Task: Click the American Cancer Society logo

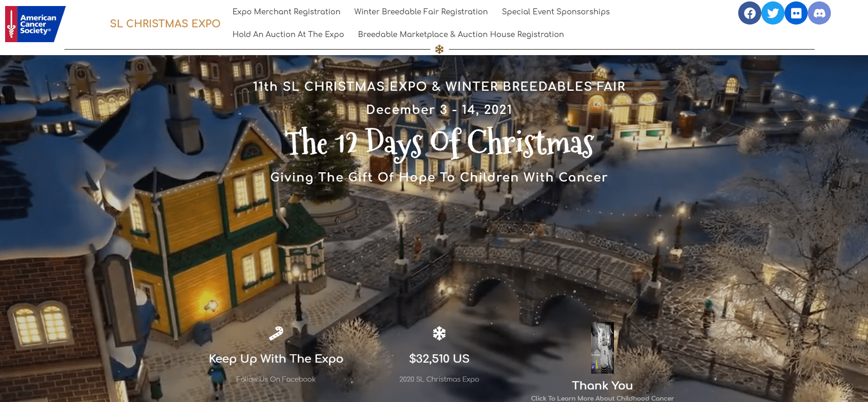Action: point(35,24)
